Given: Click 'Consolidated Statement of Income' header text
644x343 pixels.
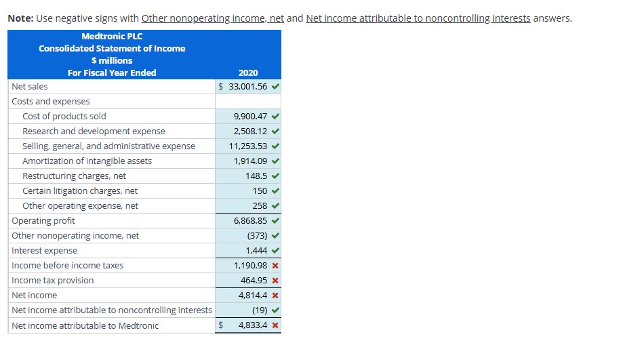Looking at the screenshot, I should 112,49.
